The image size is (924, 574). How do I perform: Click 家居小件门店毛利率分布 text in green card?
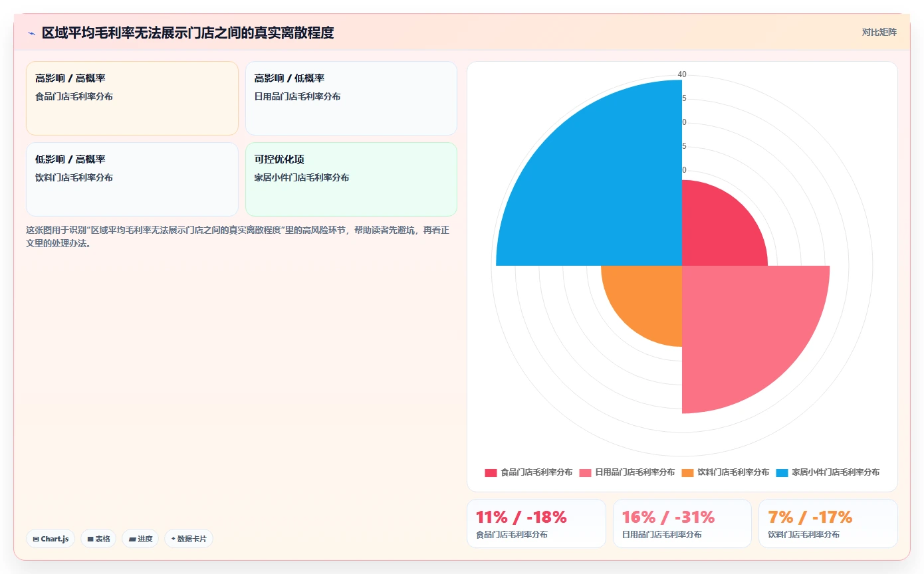point(302,177)
